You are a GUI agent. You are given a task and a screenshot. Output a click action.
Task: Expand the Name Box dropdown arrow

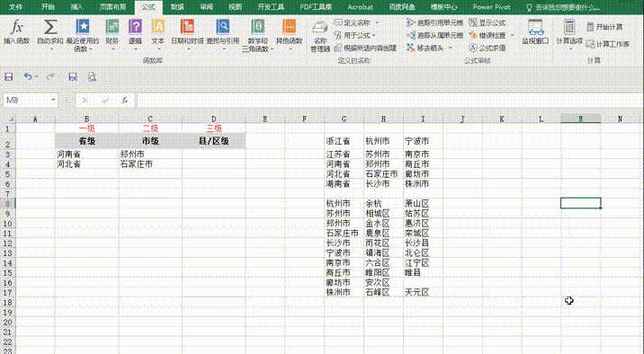click(53, 100)
